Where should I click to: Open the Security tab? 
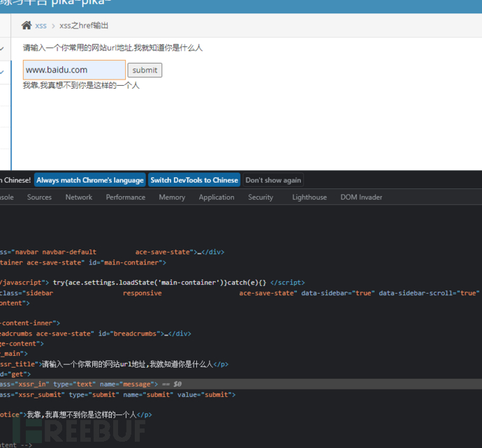tap(261, 197)
